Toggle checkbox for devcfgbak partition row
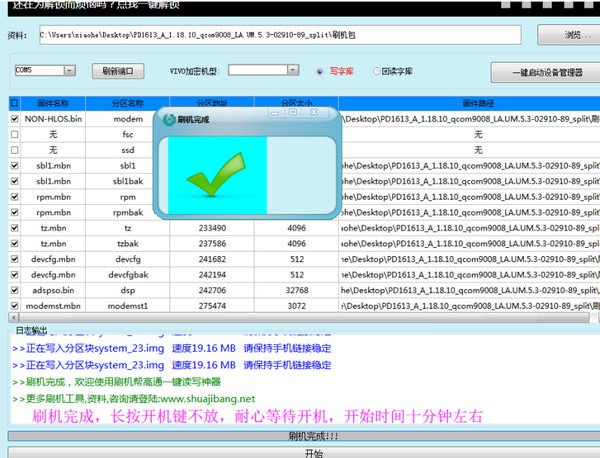 click(15, 275)
